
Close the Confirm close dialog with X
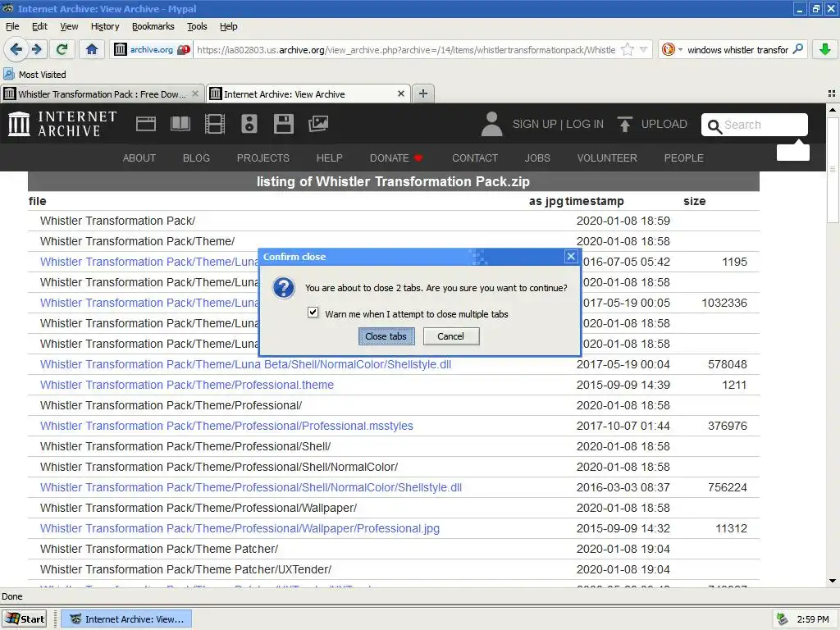click(571, 257)
